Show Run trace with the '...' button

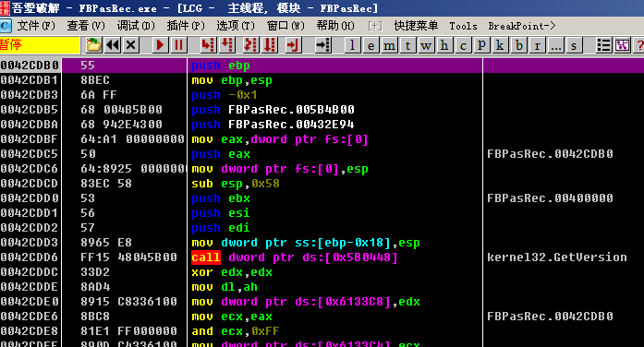tap(555, 44)
